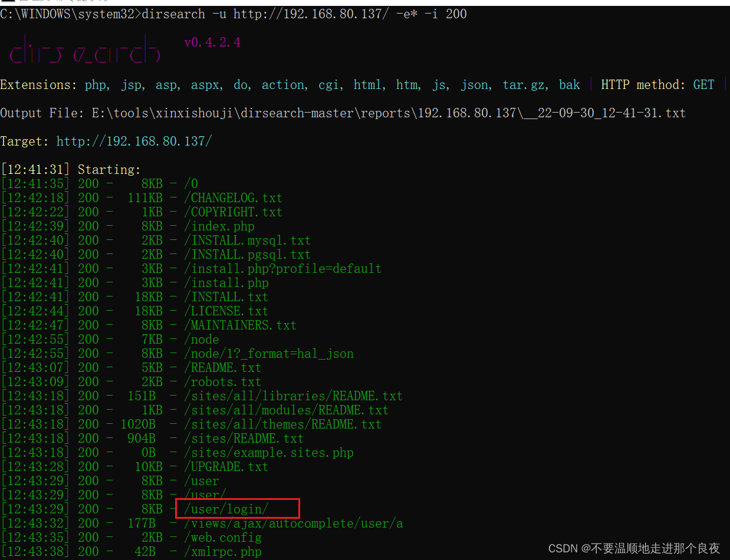Select the 'jsp,' extension entry

pos(133,85)
